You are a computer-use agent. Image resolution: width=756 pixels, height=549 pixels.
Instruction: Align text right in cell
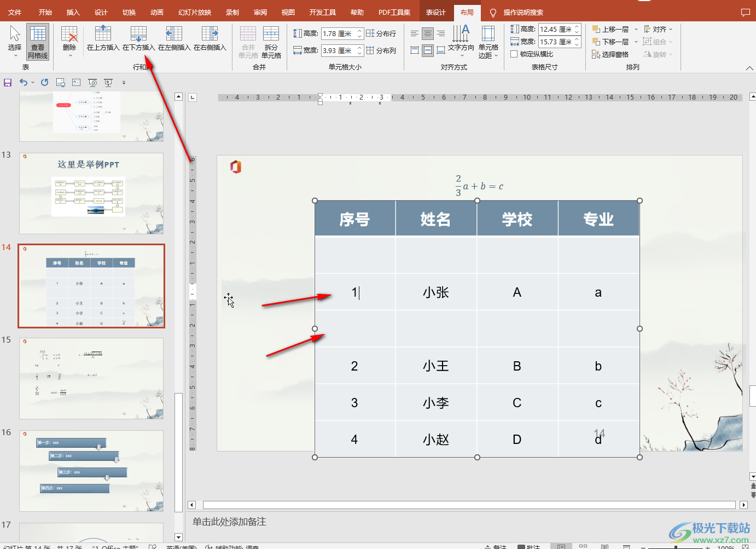coord(441,34)
